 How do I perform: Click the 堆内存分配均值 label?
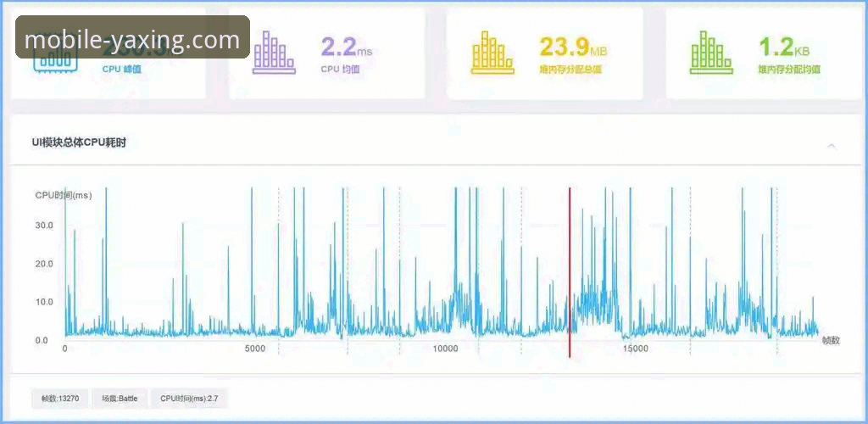click(x=788, y=70)
